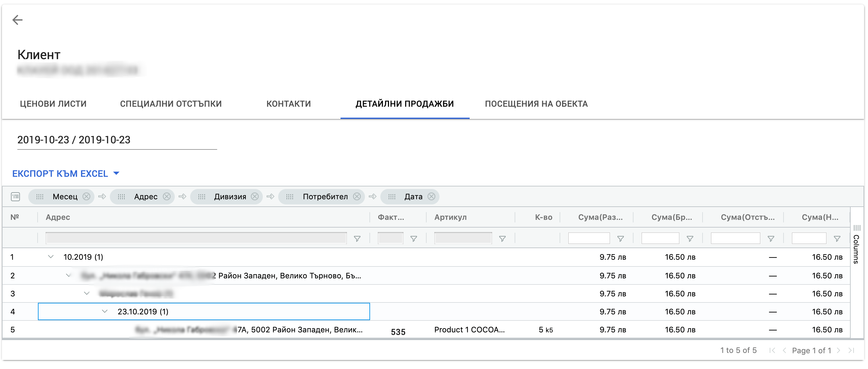Viewport: 868px width, 369px height.
Task: Go to next page of results
Action: point(839,350)
